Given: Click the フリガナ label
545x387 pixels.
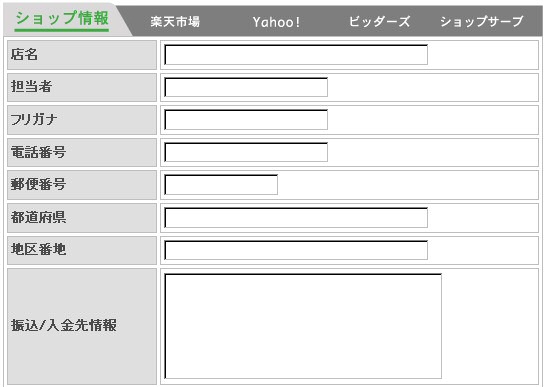Looking at the screenshot, I should pos(34,120).
